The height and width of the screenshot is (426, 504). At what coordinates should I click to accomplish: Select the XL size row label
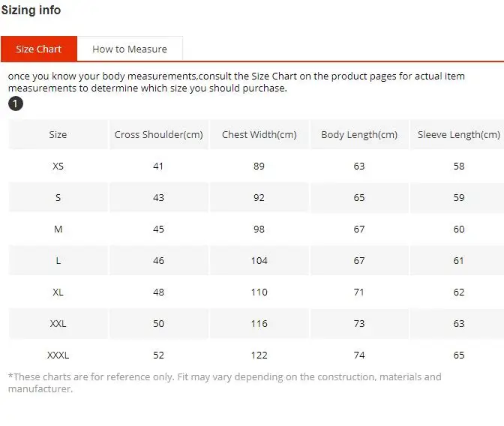point(58,292)
